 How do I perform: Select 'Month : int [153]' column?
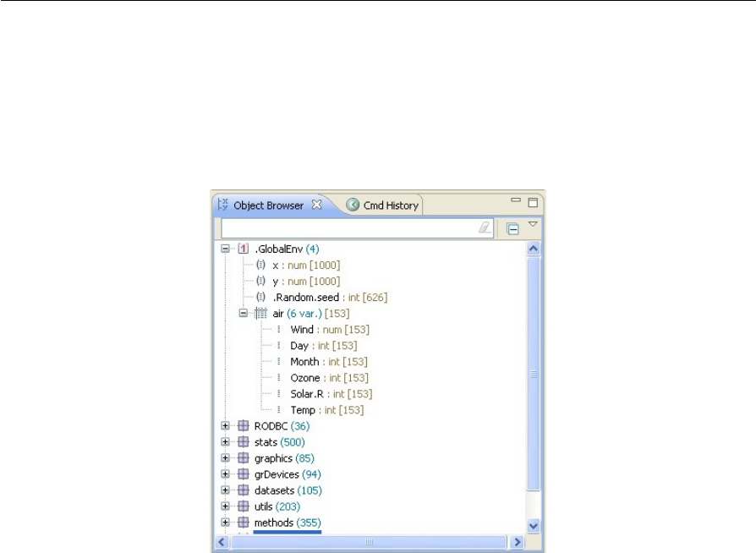tap(329, 362)
